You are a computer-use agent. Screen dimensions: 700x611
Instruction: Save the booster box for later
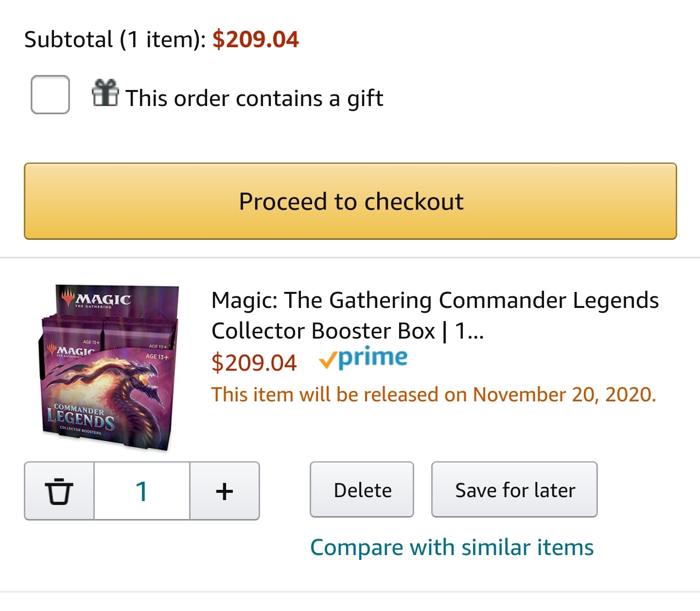(514, 490)
